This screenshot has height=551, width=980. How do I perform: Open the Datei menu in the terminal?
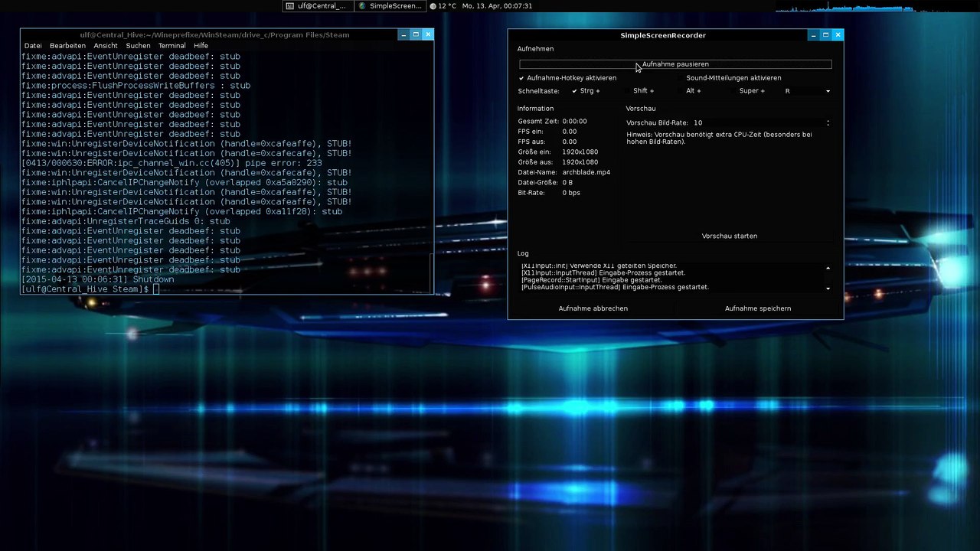point(33,46)
